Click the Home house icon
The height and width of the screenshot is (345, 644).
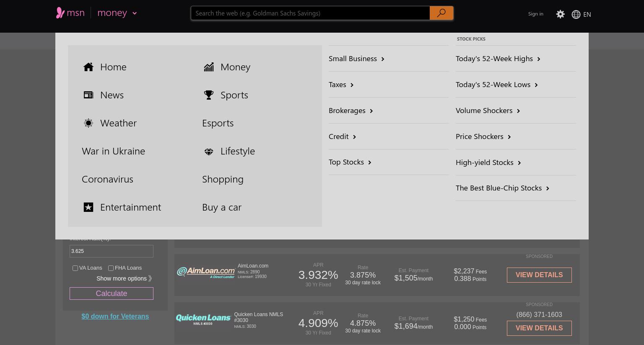(88, 67)
